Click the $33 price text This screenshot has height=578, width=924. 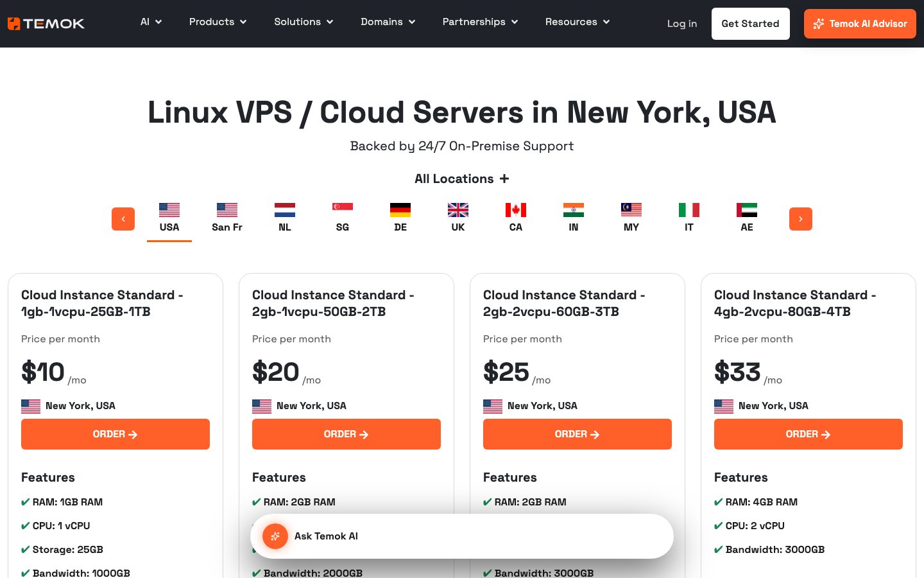click(737, 372)
